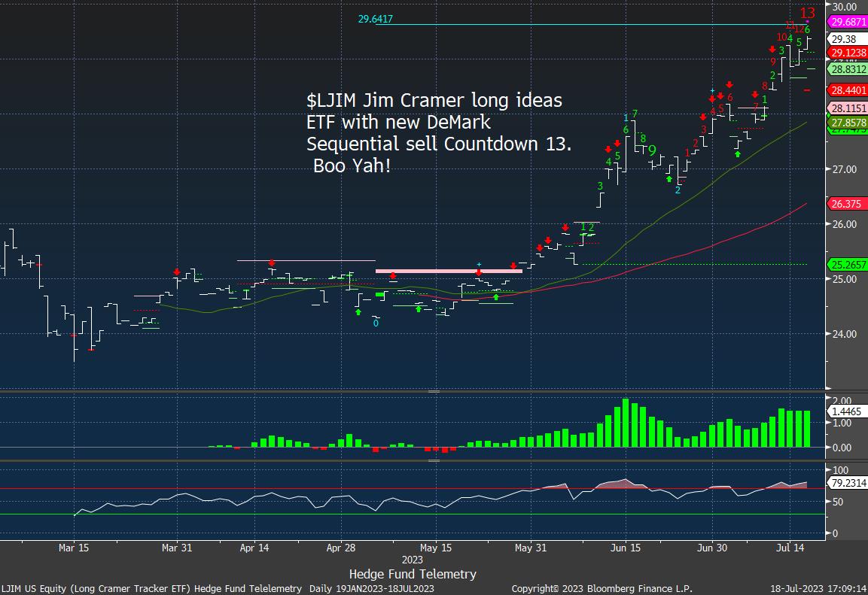This screenshot has width=868, height=595.
Task: Click the Daily 19JAN2023-18JUL2023 range text
Action: (x=371, y=589)
